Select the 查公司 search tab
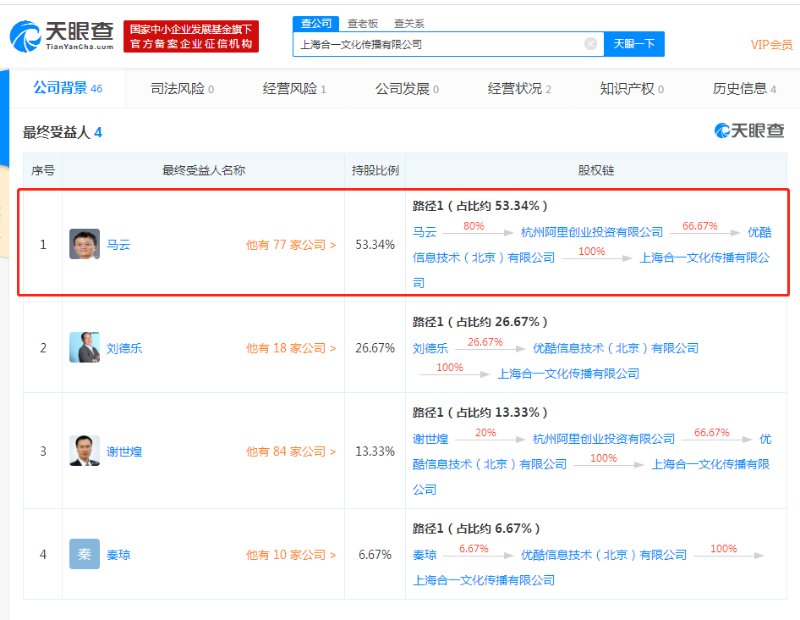800x620 pixels. point(316,23)
